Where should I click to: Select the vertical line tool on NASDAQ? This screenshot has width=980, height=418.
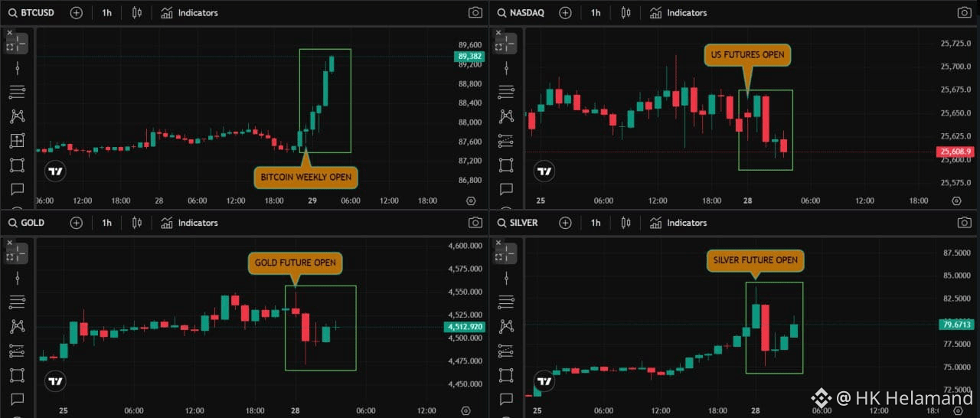click(505, 68)
